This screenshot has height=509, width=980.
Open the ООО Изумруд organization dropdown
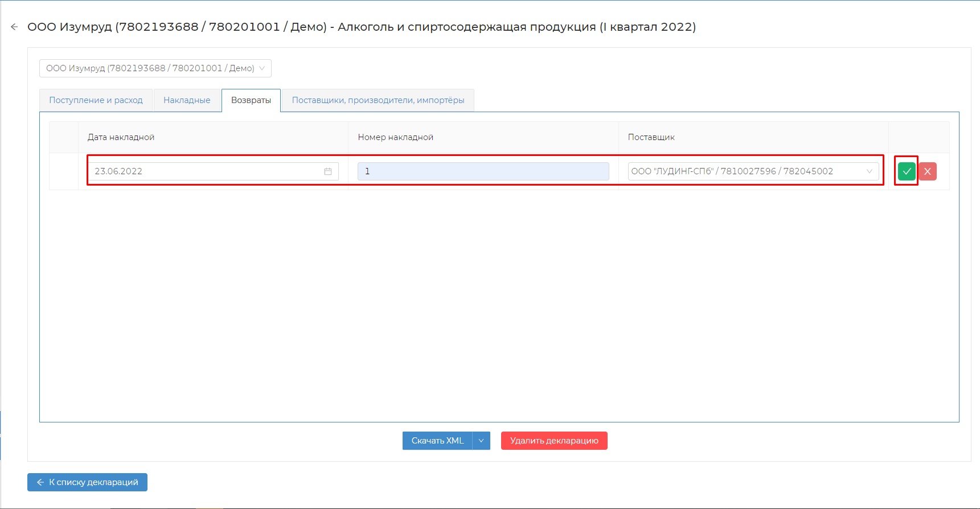pos(155,68)
